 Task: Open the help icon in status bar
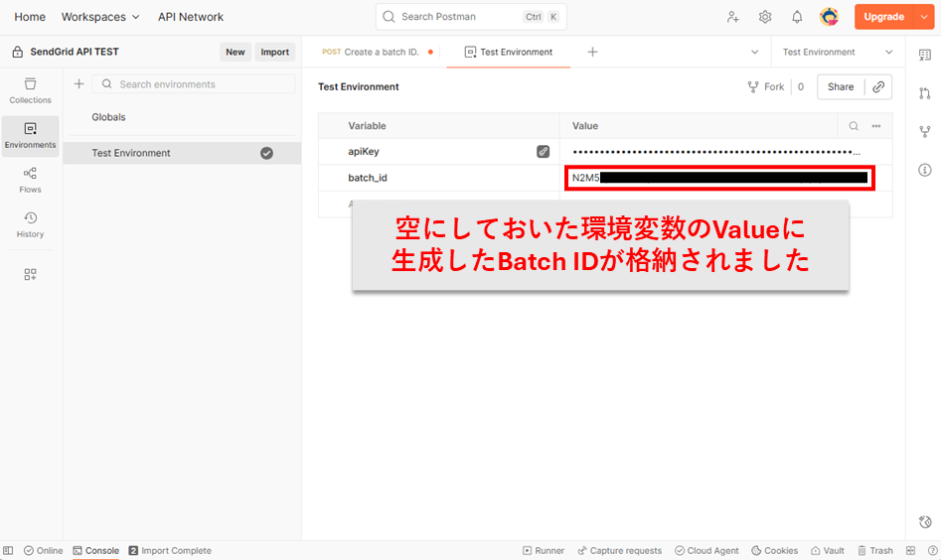932,550
